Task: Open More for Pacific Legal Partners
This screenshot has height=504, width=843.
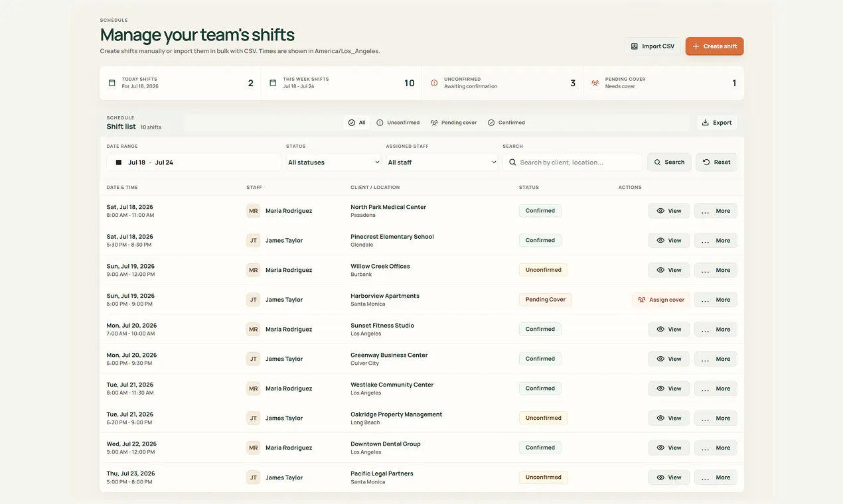Action: tap(716, 477)
